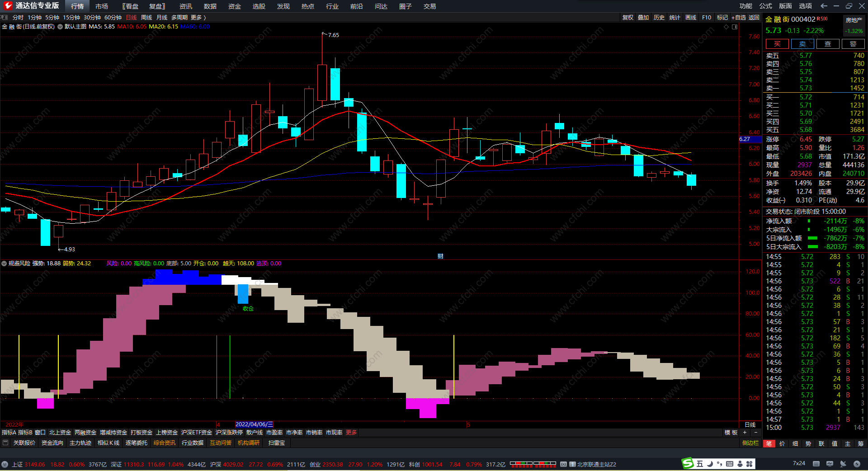This screenshot has height=471, width=868.
Task: Click the 警 alert button
Action: [x=853, y=44]
